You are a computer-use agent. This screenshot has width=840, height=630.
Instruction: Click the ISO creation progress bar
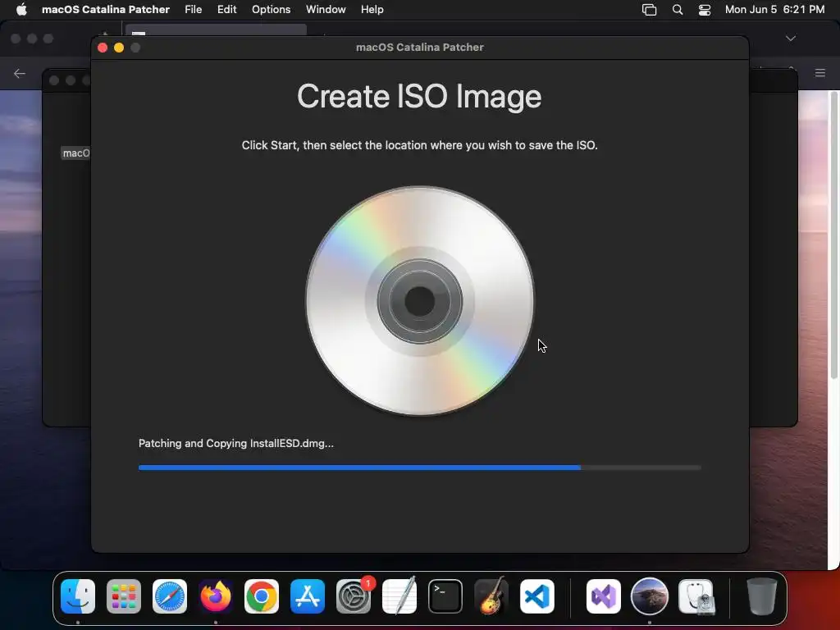click(x=419, y=468)
